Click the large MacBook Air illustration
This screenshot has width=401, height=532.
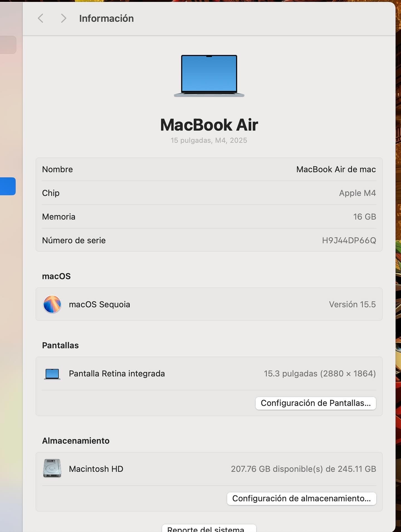tap(209, 76)
